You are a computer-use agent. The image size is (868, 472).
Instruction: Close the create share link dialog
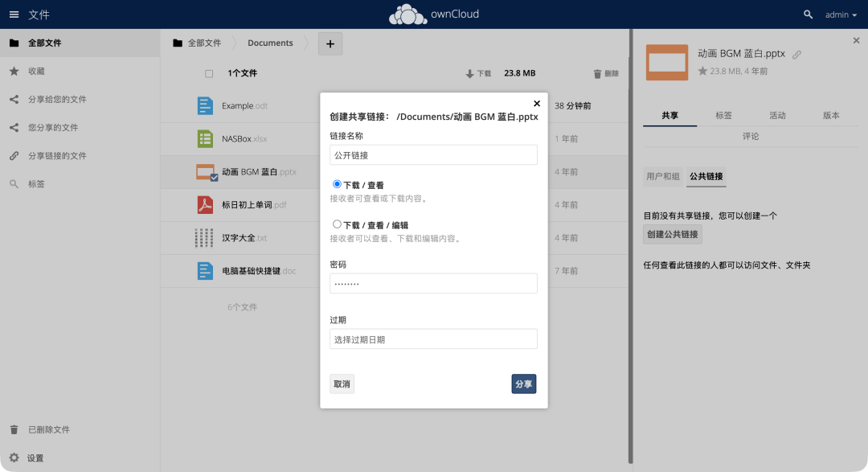click(x=537, y=103)
